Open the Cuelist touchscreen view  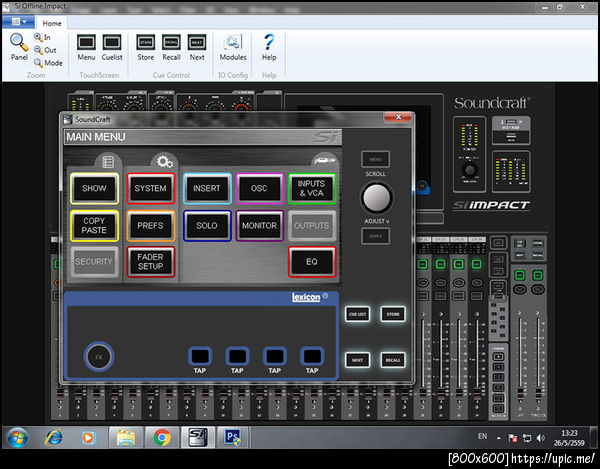[112, 47]
